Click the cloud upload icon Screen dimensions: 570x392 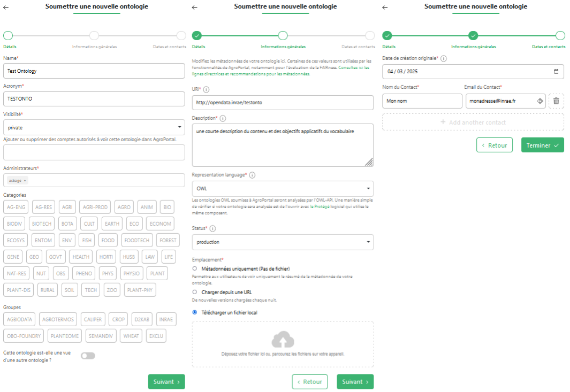pyautogui.click(x=283, y=340)
